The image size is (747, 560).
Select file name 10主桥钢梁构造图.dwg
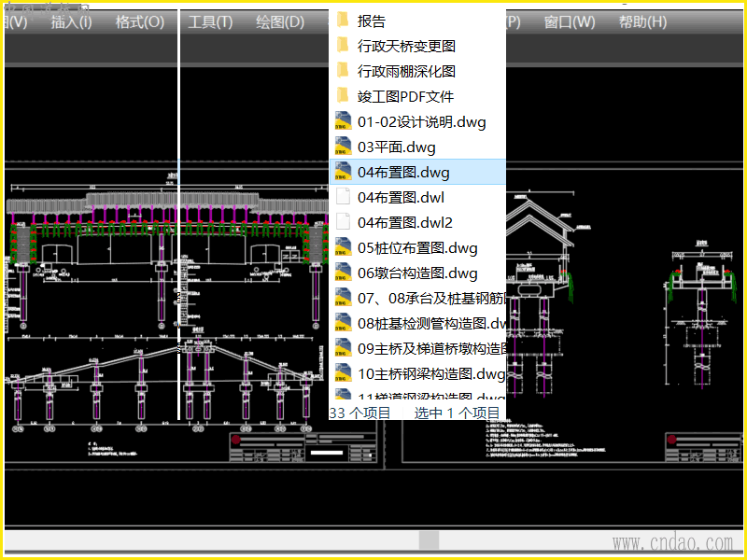click(x=431, y=374)
